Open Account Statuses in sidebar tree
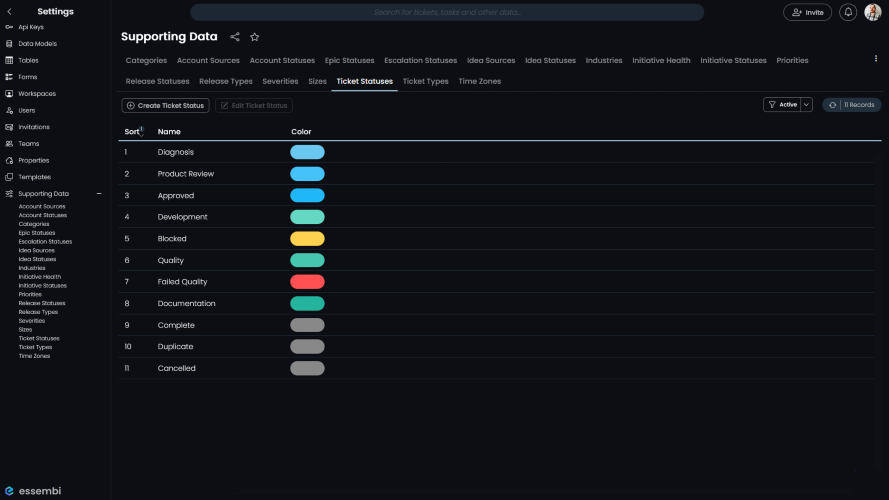Screen dimensions: 889x500 pos(43,215)
